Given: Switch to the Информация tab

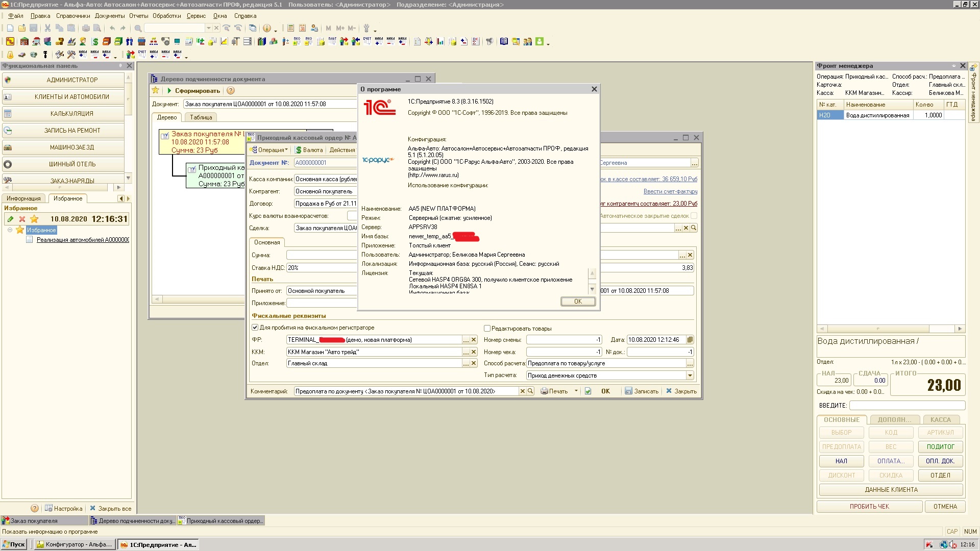Looking at the screenshot, I should pyautogui.click(x=23, y=198).
